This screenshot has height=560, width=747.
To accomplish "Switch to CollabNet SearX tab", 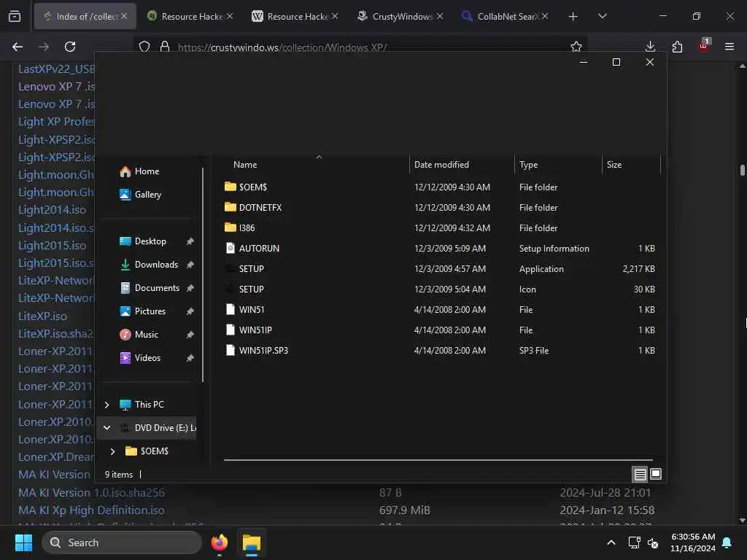I will 505,16.
